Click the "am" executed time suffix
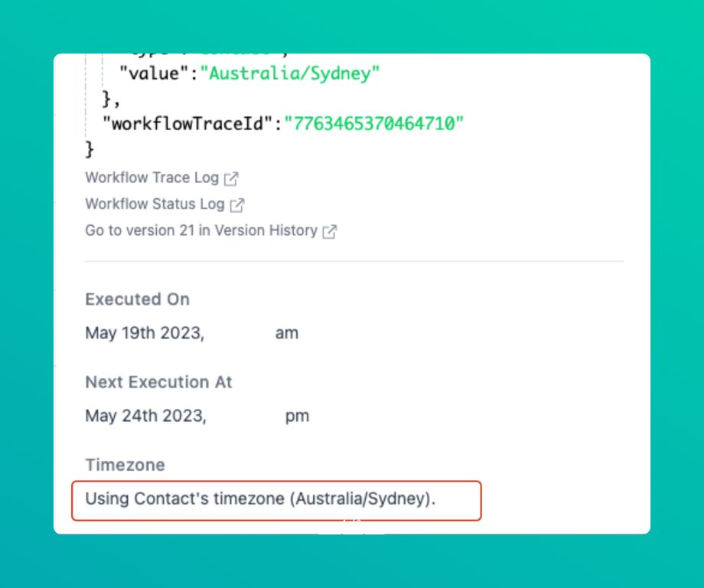 [x=287, y=333]
